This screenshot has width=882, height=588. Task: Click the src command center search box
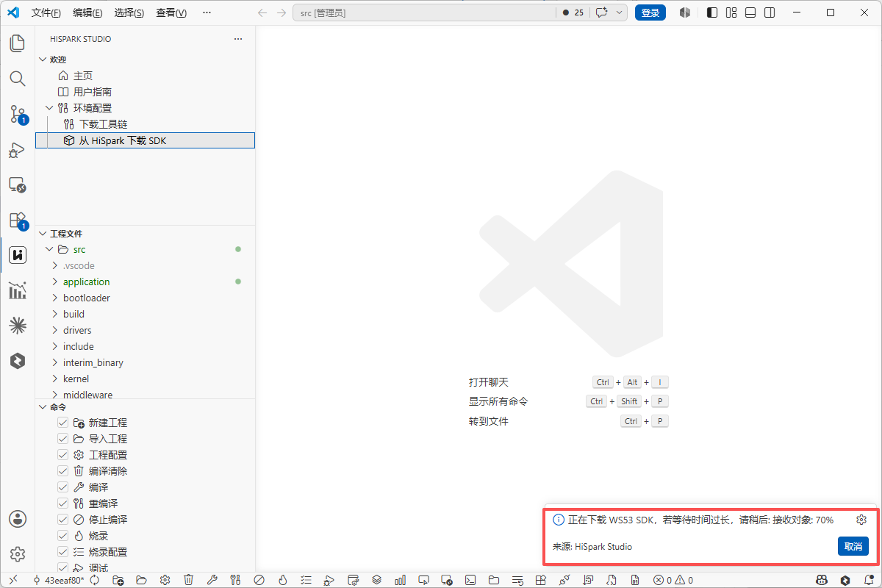point(424,12)
